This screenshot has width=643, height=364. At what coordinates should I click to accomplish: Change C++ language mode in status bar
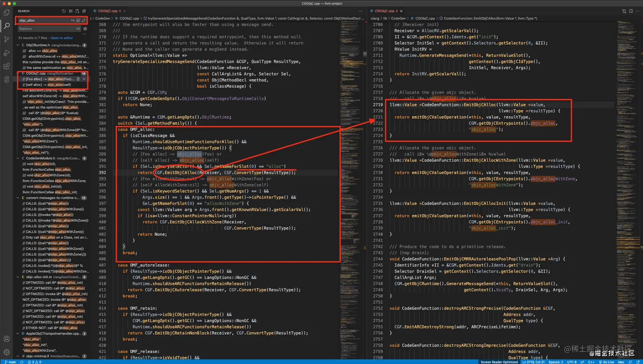pyautogui.click(x=591, y=362)
